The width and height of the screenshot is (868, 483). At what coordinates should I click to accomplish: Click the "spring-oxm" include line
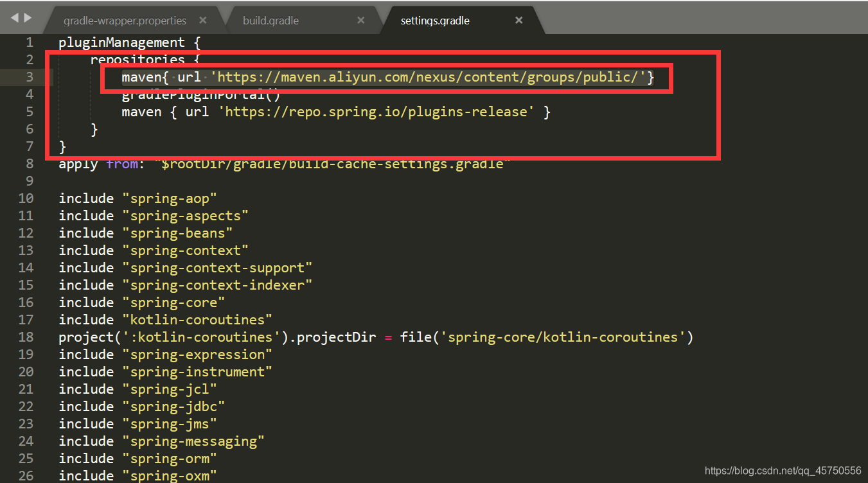click(x=138, y=476)
